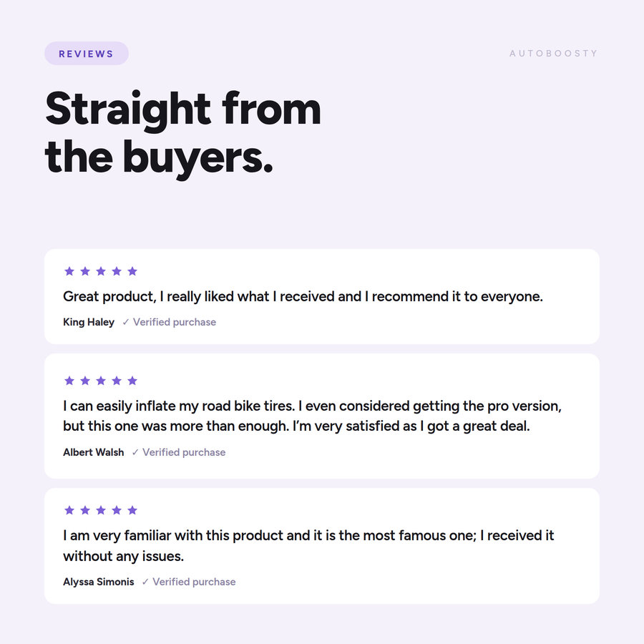This screenshot has height=644, width=644.
Task: Click the fifth star in Alyssa Simonis's review
Action: click(132, 510)
